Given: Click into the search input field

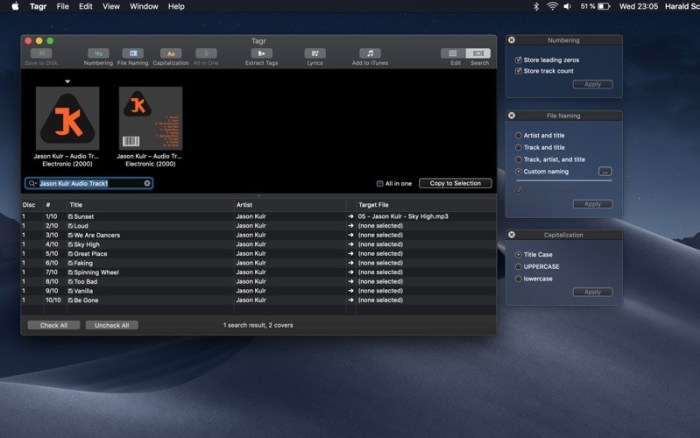Looking at the screenshot, I should (x=91, y=184).
